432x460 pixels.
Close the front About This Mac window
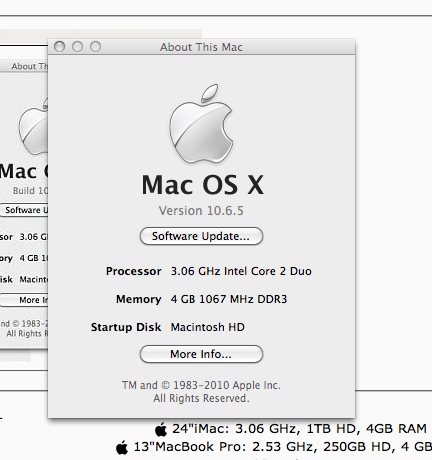(59, 47)
